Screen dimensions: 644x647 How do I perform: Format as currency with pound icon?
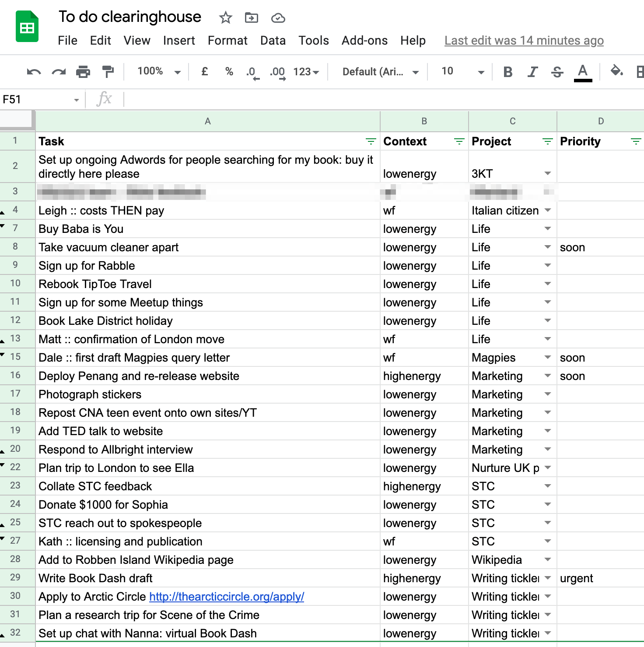pos(204,71)
